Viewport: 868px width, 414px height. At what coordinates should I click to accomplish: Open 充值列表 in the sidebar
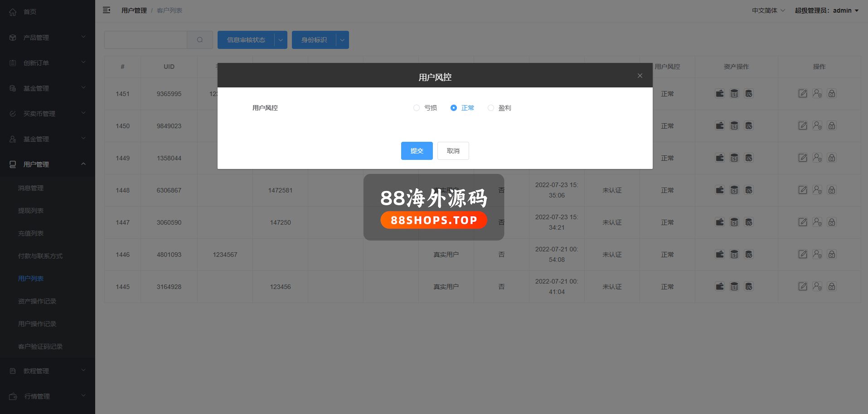point(31,233)
